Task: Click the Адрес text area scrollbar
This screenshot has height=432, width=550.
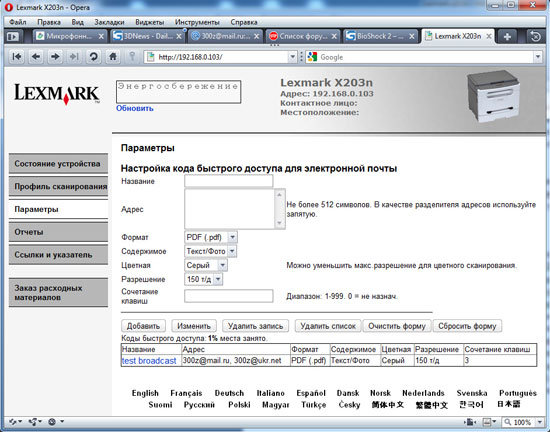Action: [280, 209]
